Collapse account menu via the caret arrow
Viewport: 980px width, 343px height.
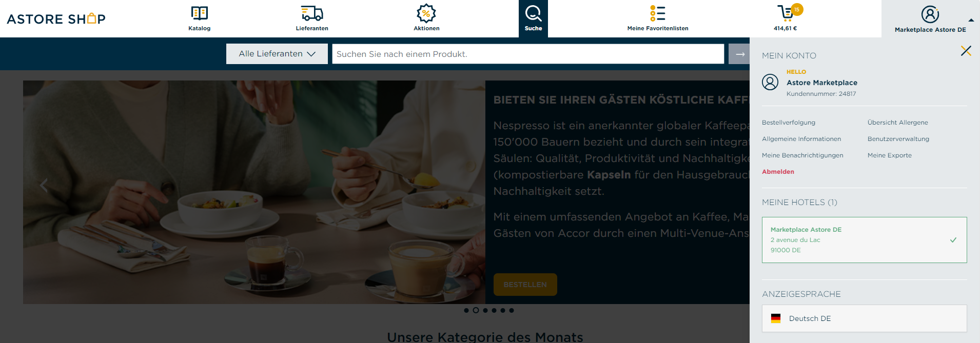971,20
